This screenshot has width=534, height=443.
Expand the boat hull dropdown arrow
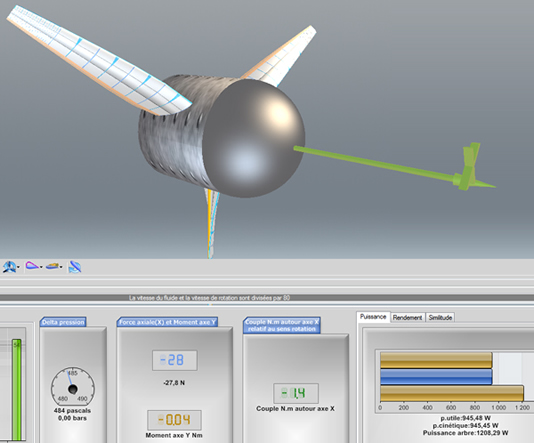coord(61,267)
